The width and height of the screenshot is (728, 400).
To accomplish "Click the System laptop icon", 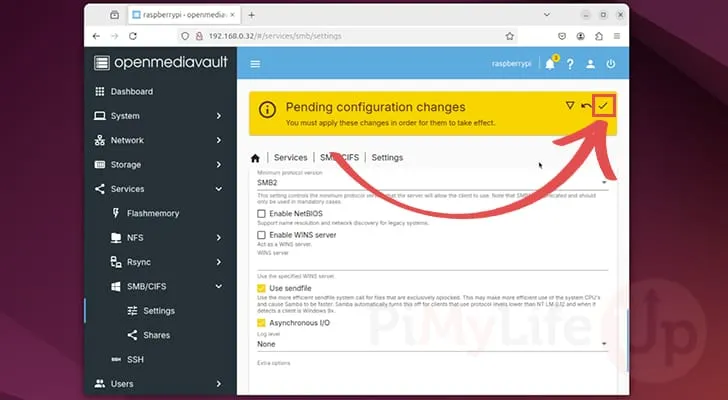I will [x=99, y=116].
